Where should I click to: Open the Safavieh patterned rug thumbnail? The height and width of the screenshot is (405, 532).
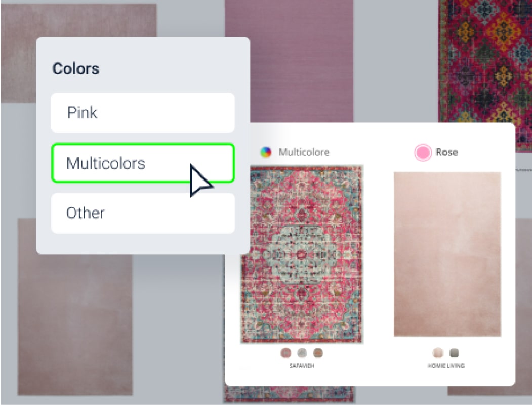tap(302, 254)
